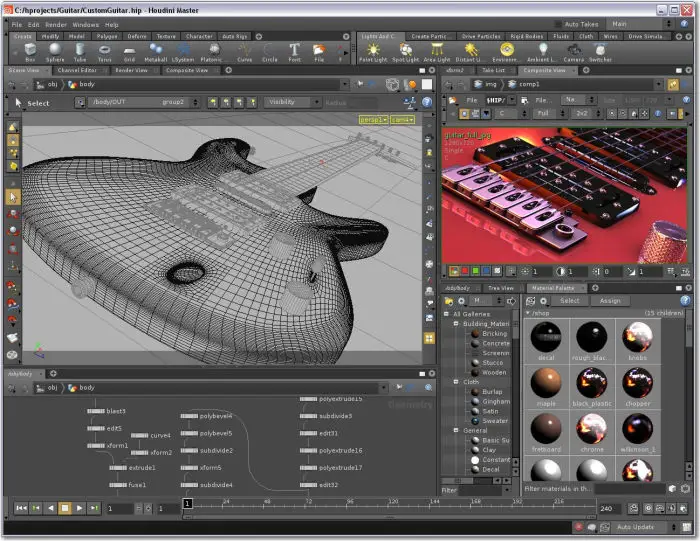
Task: Toggle the blue channel display button
Action: click(486, 270)
